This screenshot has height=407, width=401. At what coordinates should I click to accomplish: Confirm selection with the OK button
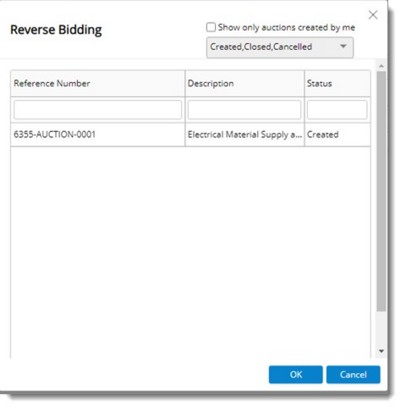click(296, 374)
